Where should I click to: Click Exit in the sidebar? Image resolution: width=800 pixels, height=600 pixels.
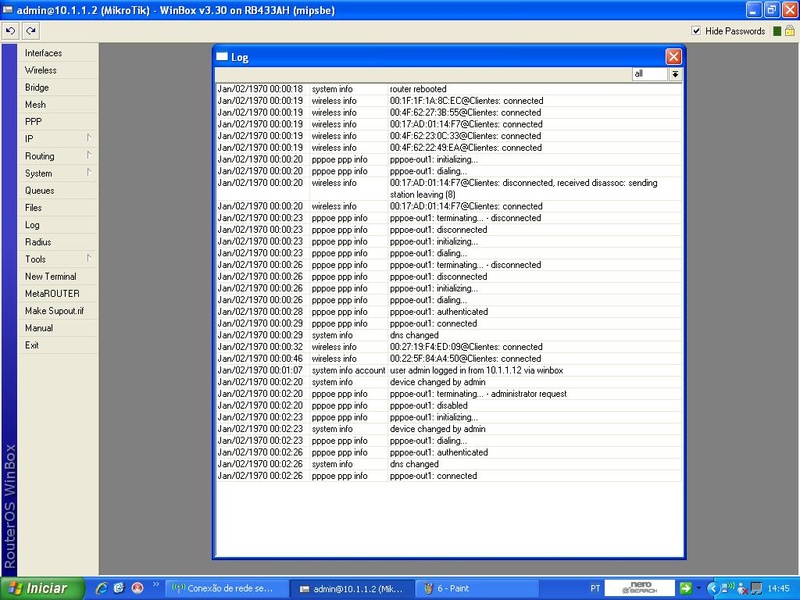[57, 345]
